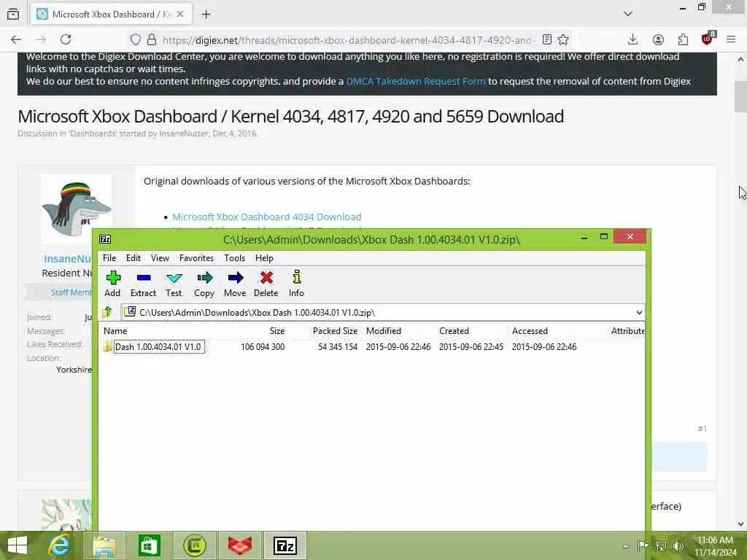Open Microsoft Xbox Dashboard 4034 Download link
Viewport: 747px width, 560px height.
(267, 217)
